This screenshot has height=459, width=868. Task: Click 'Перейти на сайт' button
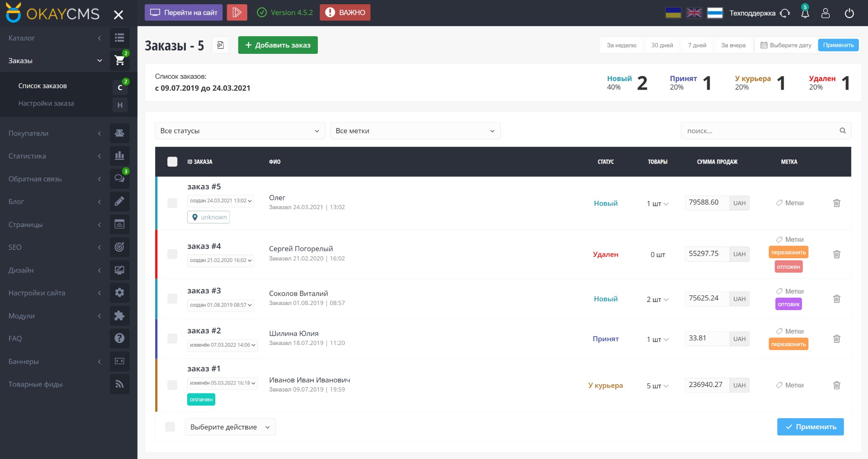pyautogui.click(x=183, y=13)
